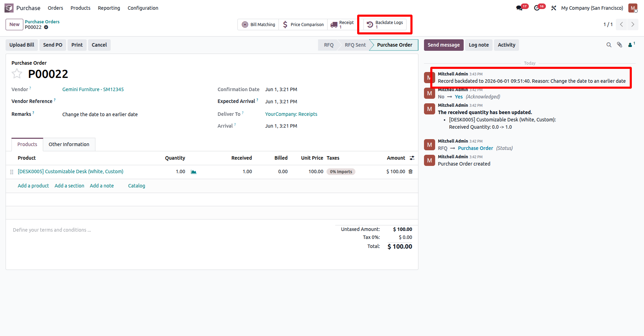Edit the 1.00 quantity cell

coord(180,171)
